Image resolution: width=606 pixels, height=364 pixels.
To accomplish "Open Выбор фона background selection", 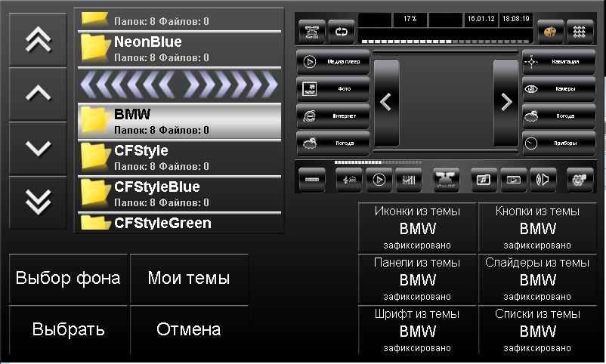I will 68,278.
